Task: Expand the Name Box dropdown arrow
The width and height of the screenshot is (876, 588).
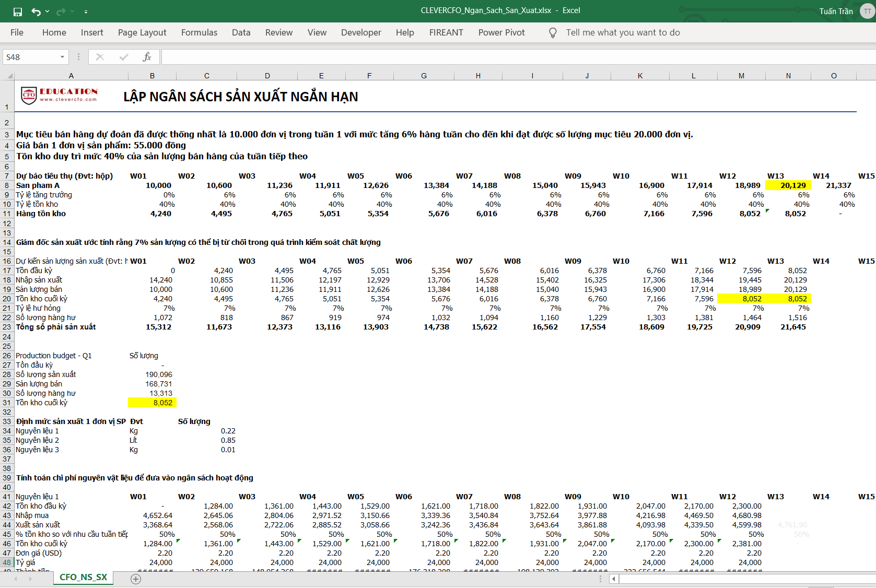Action: click(x=63, y=57)
